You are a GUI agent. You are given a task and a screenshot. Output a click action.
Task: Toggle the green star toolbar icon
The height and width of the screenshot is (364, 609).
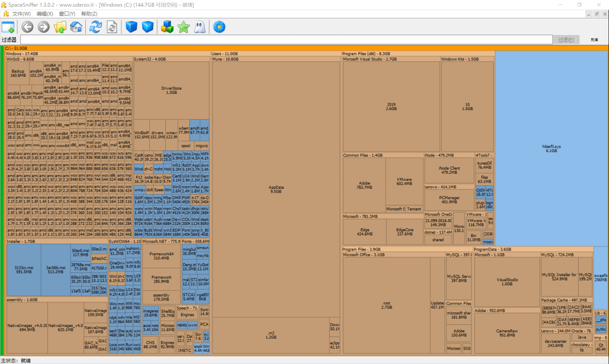pos(183,27)
